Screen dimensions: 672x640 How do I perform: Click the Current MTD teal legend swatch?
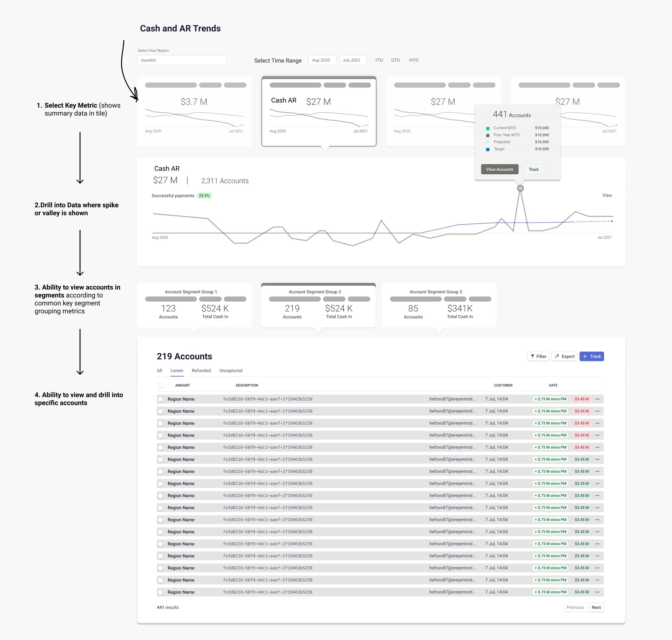488,128
